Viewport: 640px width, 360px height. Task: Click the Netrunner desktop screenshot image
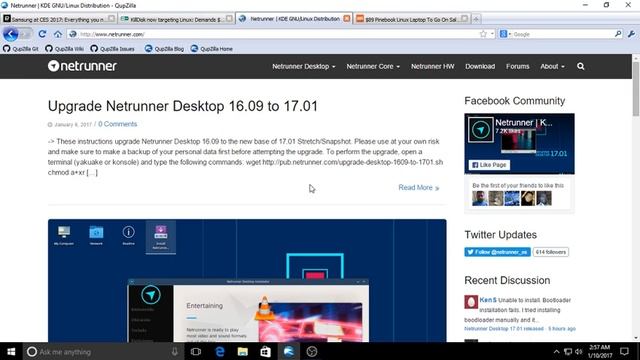pos(247,280)
